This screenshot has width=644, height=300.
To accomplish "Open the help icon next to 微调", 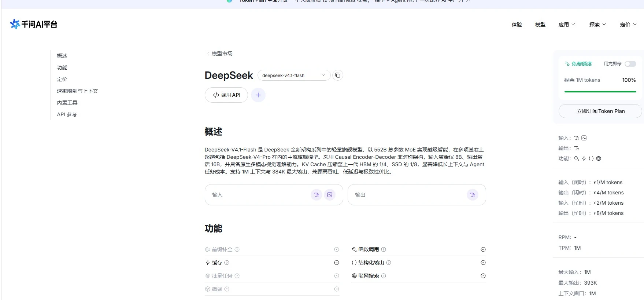I will coord(227,289).
